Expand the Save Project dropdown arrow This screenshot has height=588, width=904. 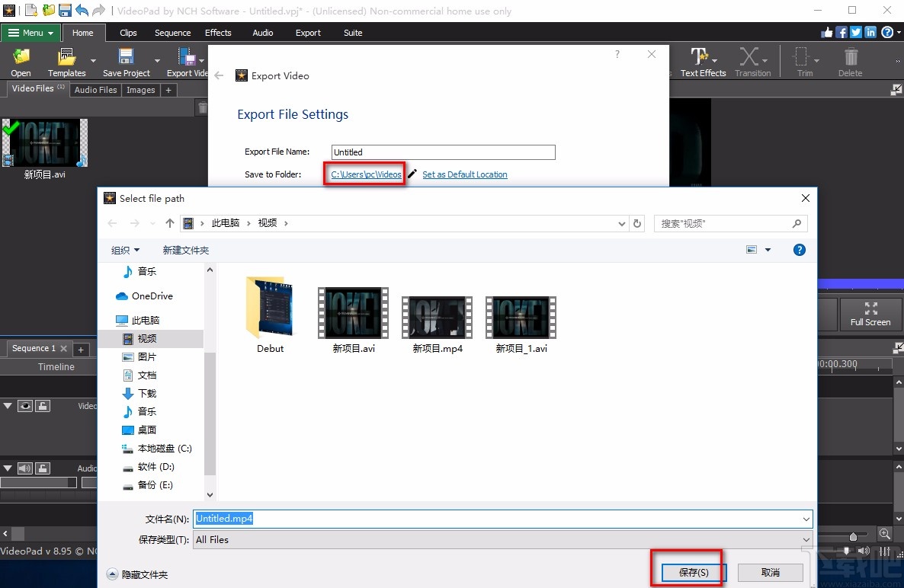(x=157, y=60)
